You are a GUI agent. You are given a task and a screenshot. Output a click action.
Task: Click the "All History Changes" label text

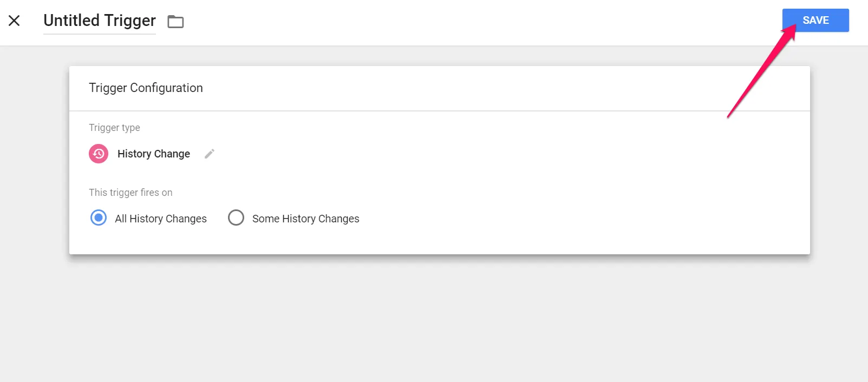tap(161, 219)
